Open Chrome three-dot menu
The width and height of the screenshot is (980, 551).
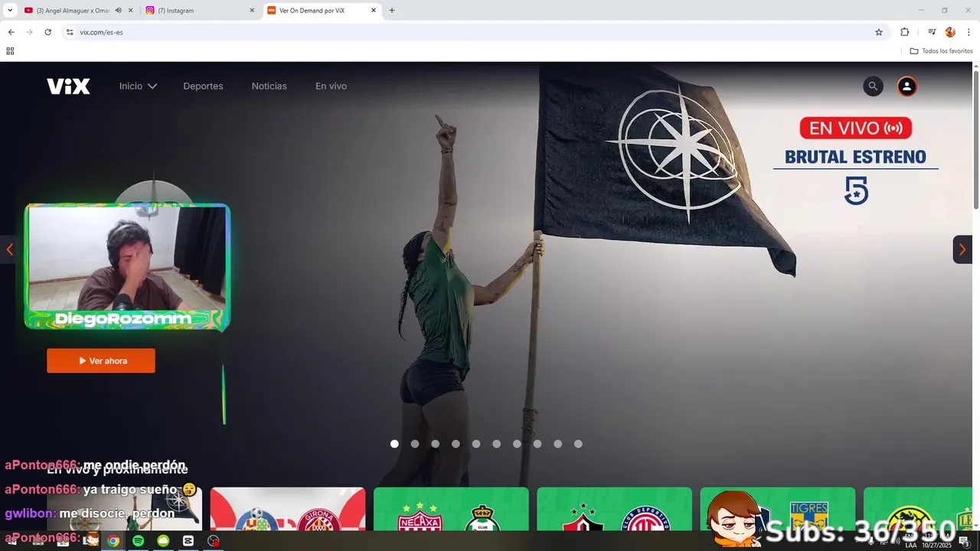[x=969, y=32]
